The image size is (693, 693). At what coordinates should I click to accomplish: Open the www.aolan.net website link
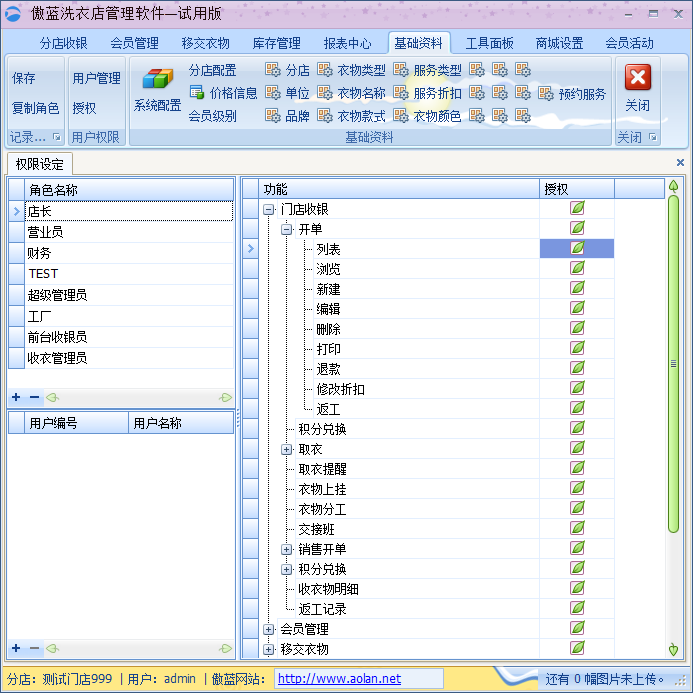tap(339, 679)
